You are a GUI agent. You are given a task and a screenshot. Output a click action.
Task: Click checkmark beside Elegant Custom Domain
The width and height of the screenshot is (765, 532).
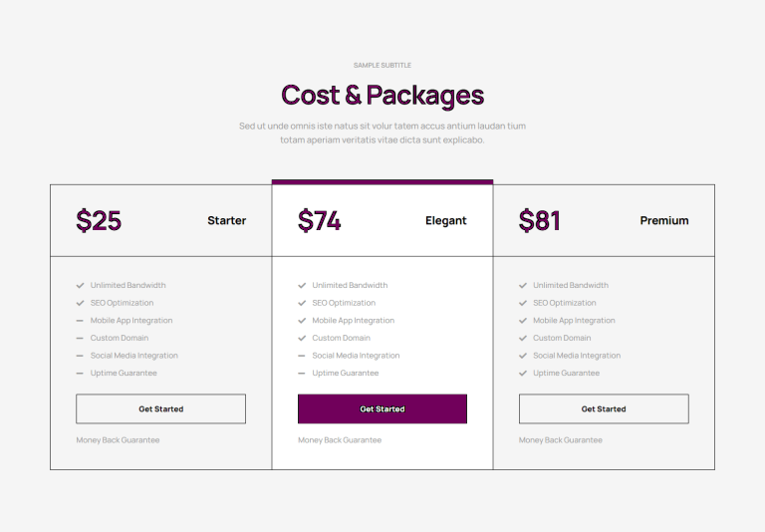point(302,339)
